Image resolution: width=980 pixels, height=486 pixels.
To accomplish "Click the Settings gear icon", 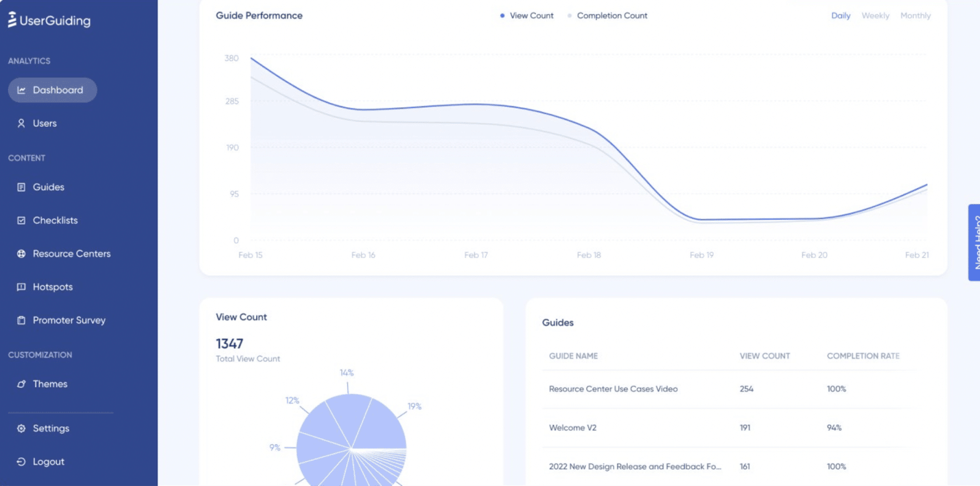I will [x=21, y=428].
